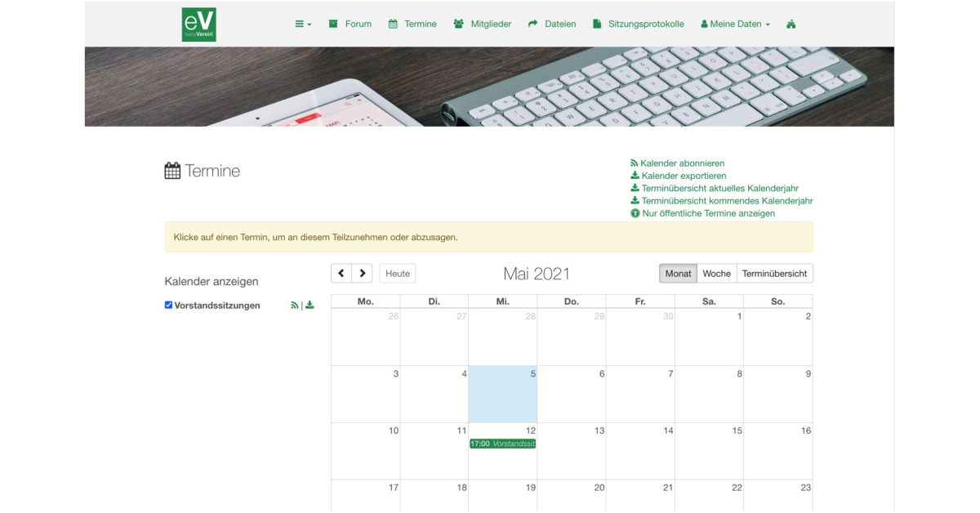Viewport: 980px width, 513px height.
Task: Select day 16 in the calendar
Action: 777,451
